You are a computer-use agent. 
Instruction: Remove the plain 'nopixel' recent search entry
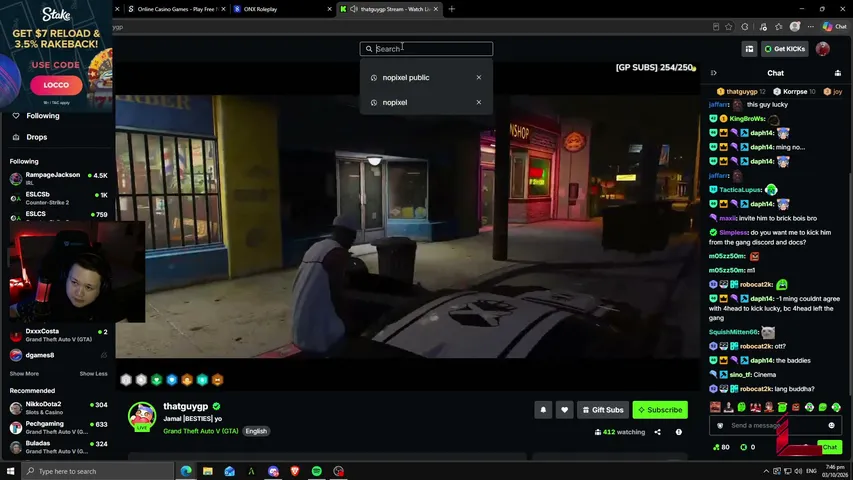coord(479,102)
